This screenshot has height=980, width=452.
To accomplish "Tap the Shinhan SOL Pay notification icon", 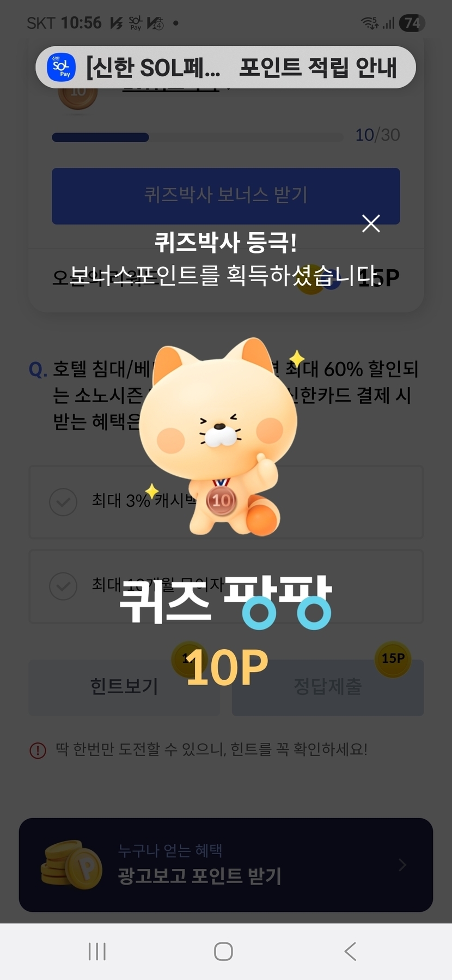I will pyautogui.click(x=61, y=68).
